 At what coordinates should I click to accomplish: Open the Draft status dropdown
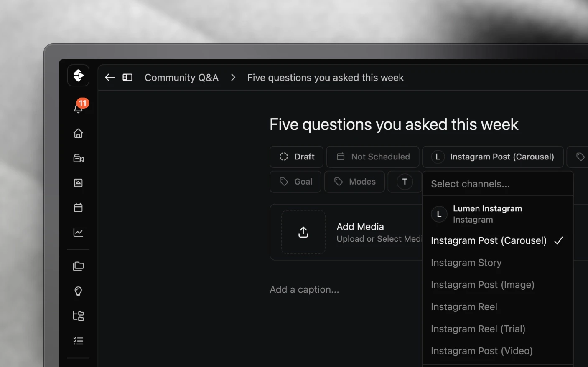click(x=296, y=157)
